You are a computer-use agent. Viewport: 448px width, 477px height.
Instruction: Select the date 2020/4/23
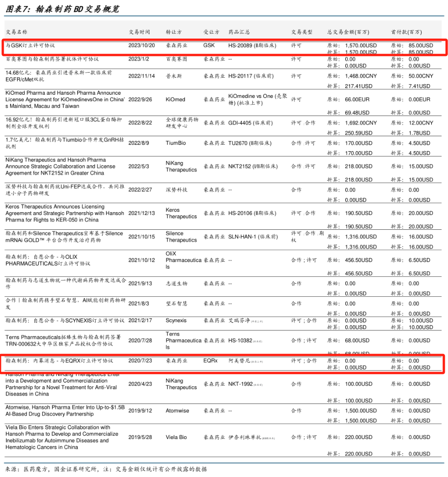click(x=140, y=384)
